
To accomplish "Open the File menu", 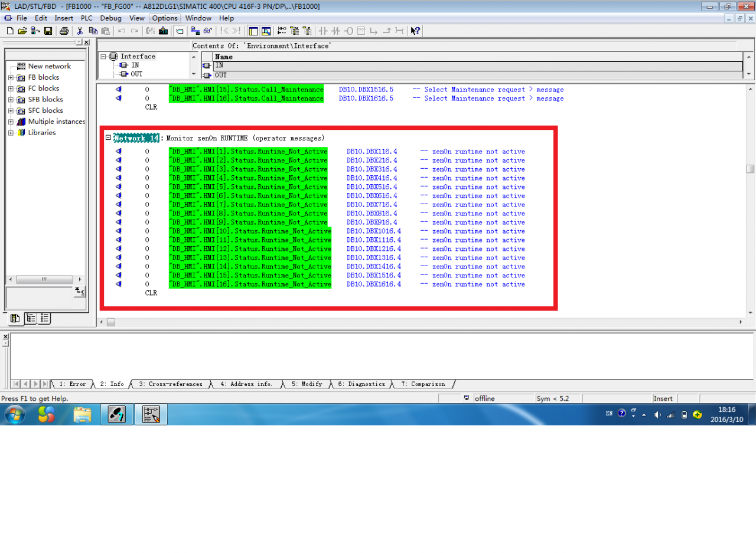I will click(x=22, y=18).
